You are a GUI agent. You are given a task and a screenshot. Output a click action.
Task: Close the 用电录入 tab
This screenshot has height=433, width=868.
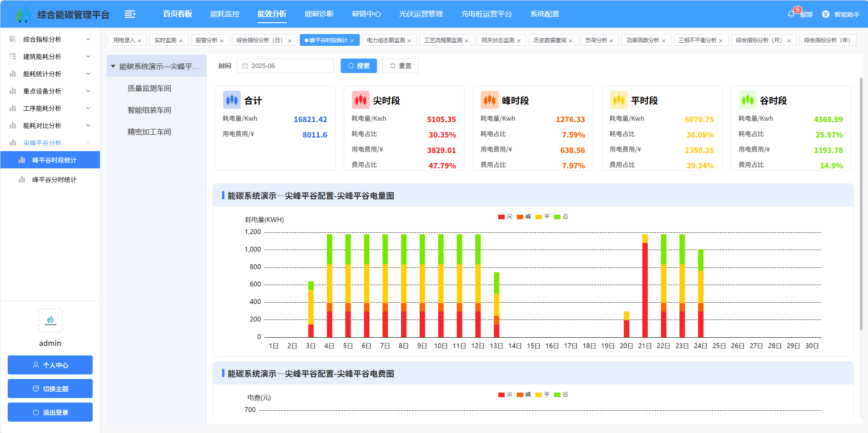[139, 41]
